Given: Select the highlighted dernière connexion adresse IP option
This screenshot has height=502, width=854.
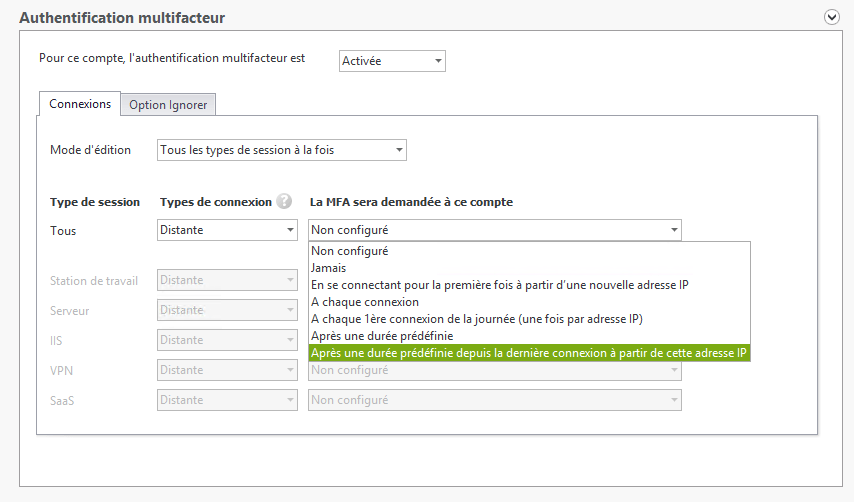Looking at the screenshot, I should point(529,353).
